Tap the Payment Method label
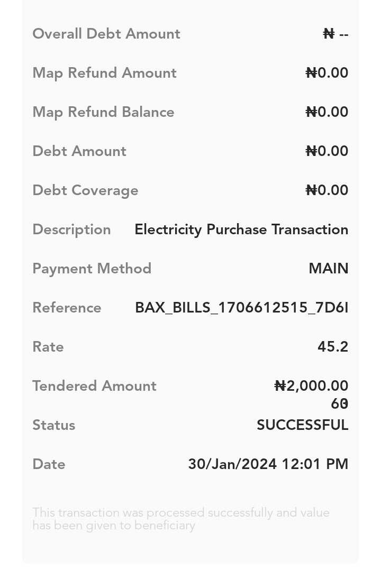The image size is (381, 588). 92,269
